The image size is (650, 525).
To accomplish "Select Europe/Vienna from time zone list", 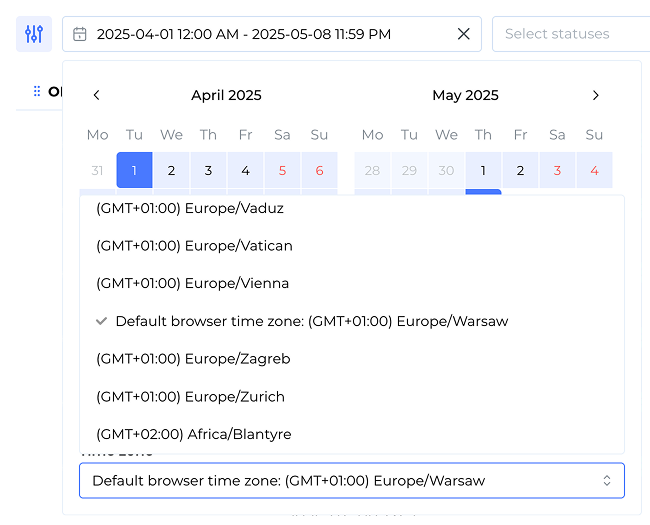I will (x=192, y=284).
